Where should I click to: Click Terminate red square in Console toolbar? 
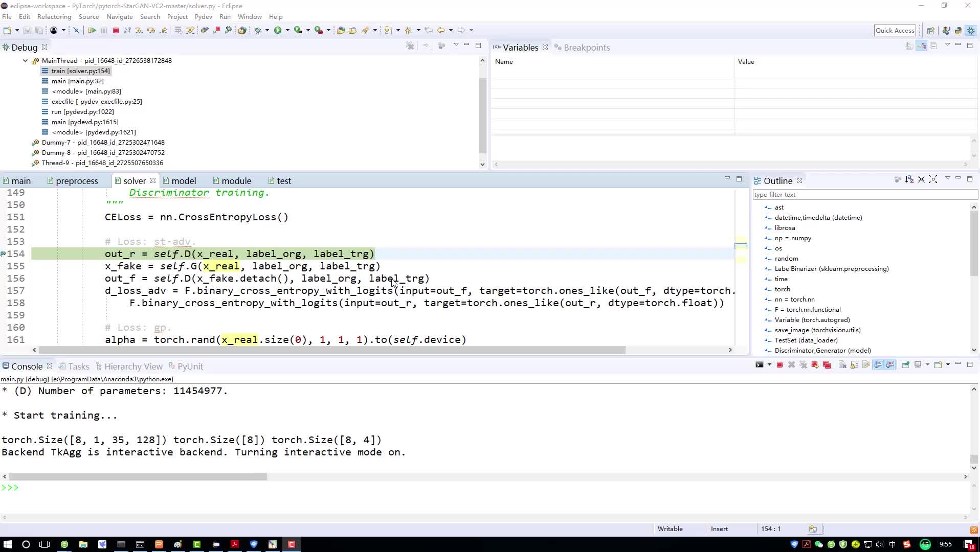[779, 364]
